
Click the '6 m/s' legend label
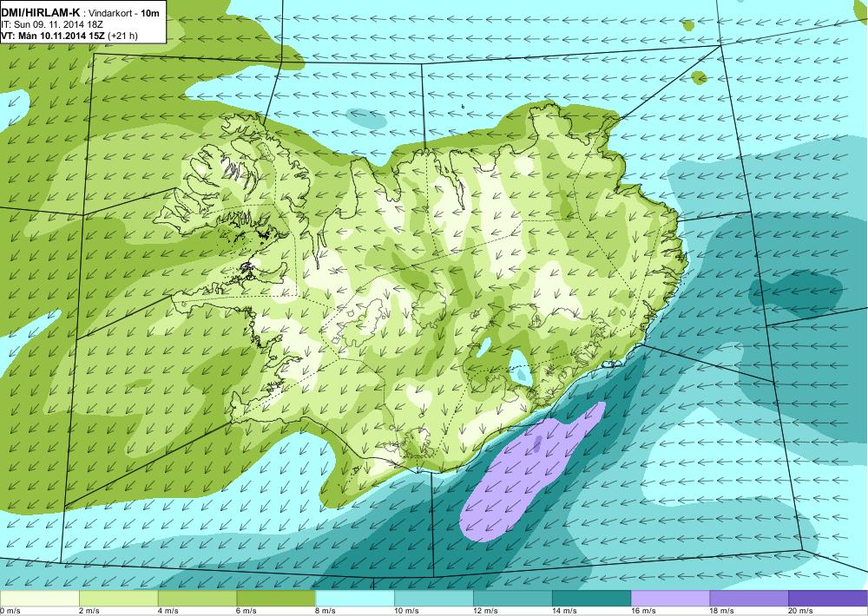[247, 611]
